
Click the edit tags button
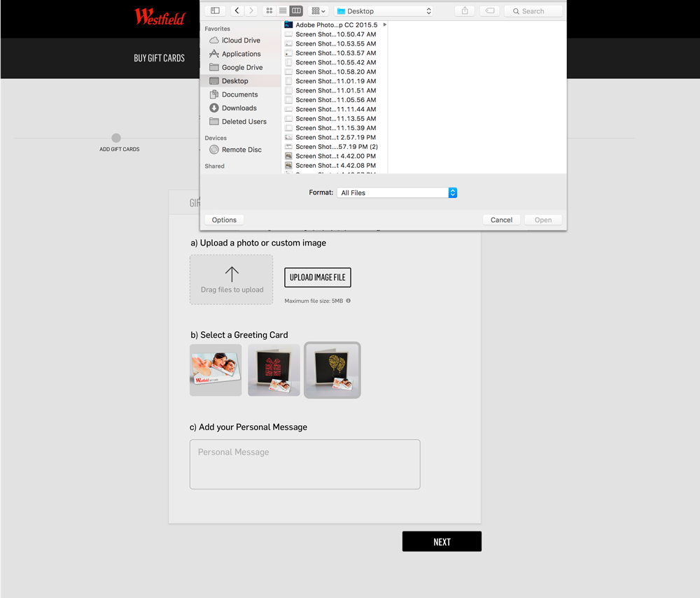pyautogui.click(x=490, y=10)
